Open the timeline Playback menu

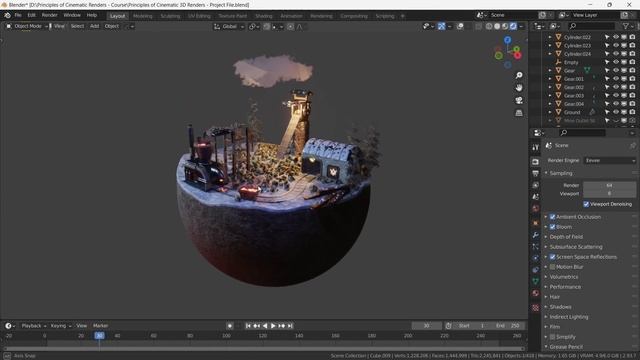tap(33, 326)
